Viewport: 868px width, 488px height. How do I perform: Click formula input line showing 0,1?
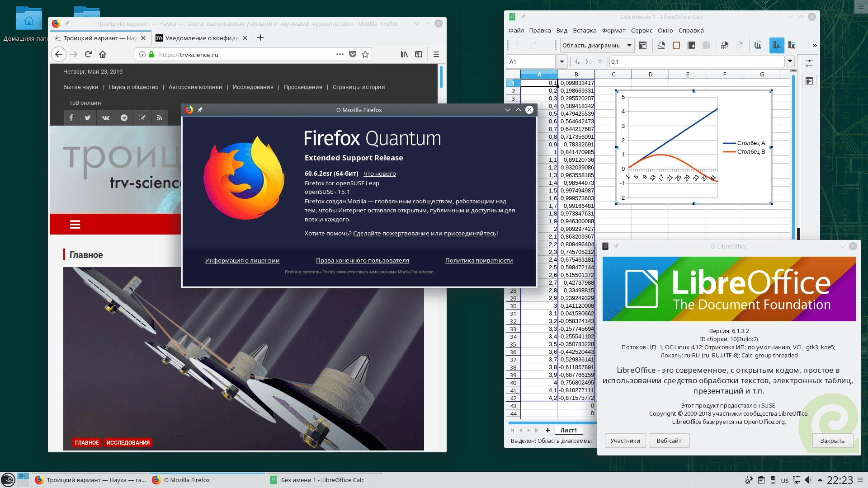pyautogui.click(x=697, y=61)
